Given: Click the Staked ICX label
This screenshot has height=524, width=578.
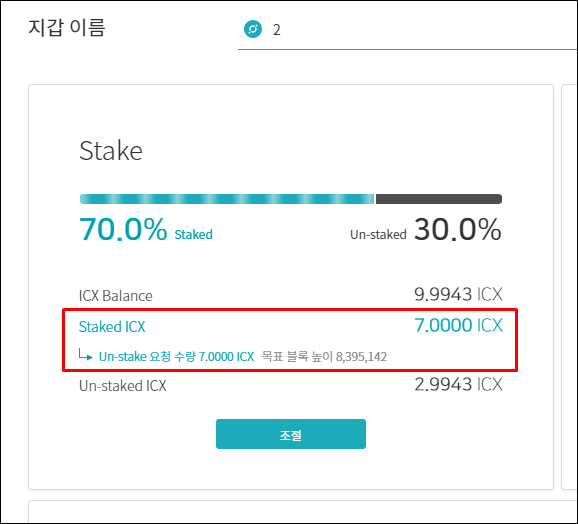Looking at the screenshot, I should pyautogui.click(x=112, y=326).
